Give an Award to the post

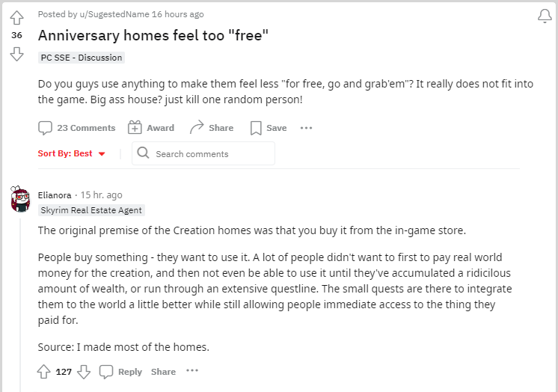pyautogui.click(x=151, y=128)
